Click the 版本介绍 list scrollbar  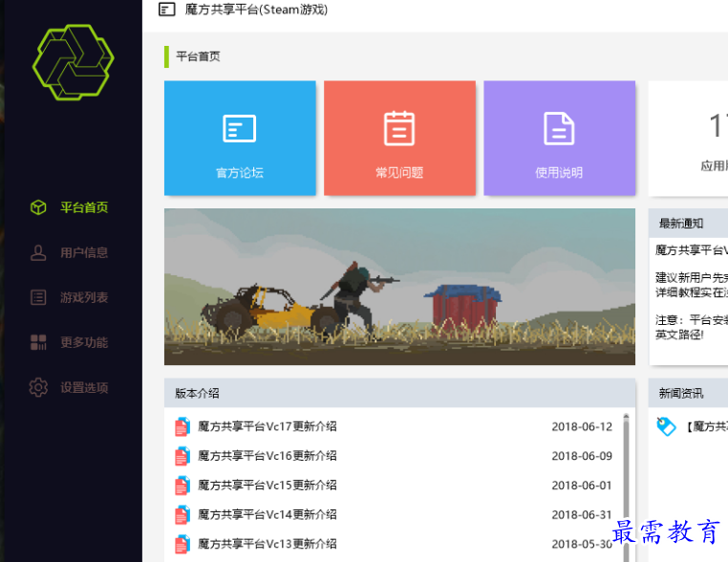click(626, 486)
